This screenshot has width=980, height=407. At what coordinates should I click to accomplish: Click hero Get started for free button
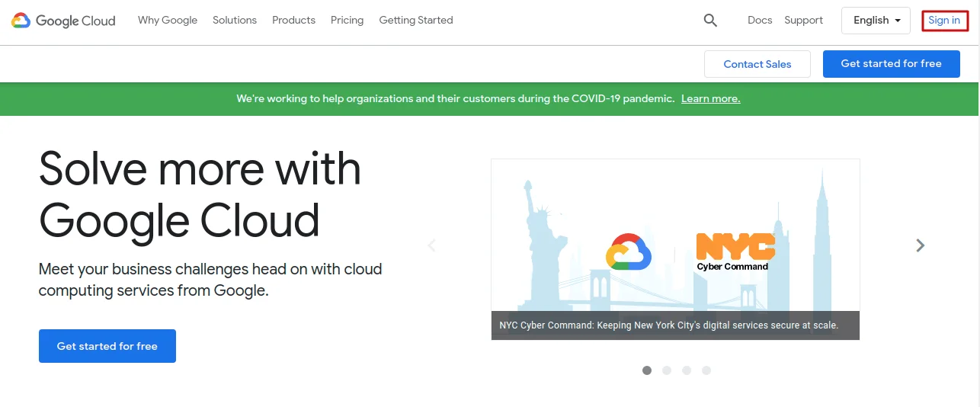(x=107, y=346)
